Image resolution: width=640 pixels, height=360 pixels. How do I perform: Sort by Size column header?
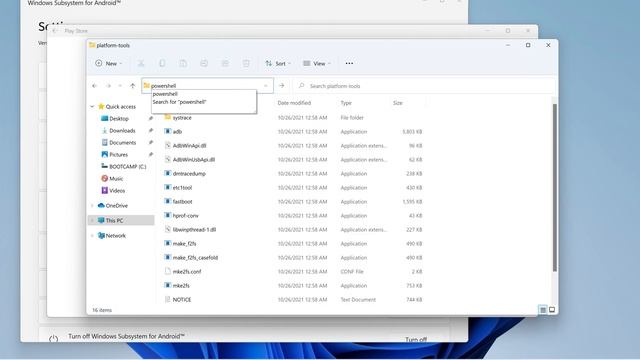[398, 103]
